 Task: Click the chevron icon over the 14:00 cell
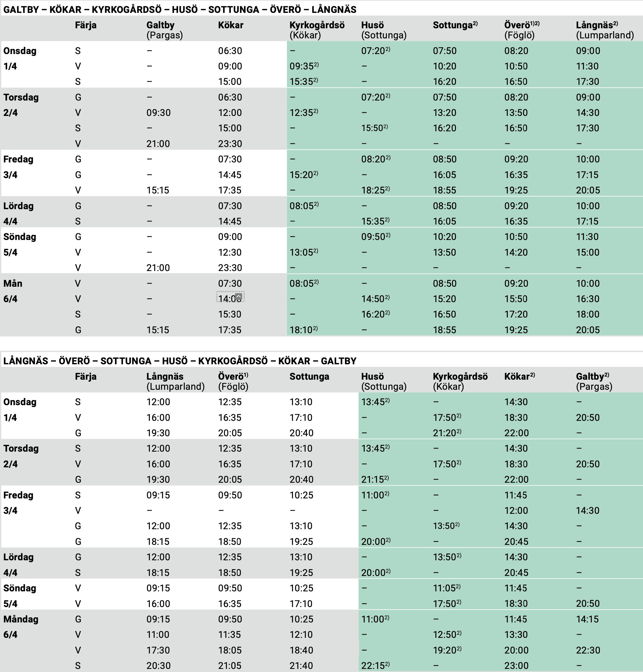click(x=239, y=297)
